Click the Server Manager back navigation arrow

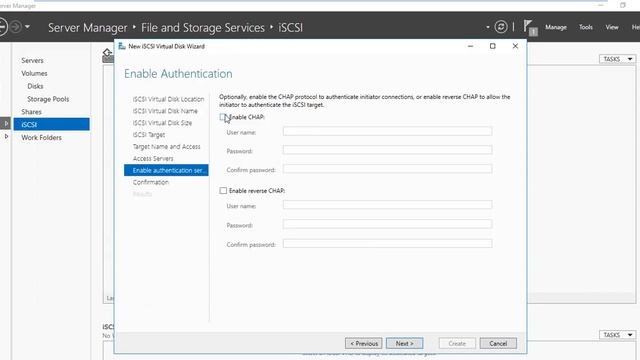pyautogui.click(x=2, y=27)
